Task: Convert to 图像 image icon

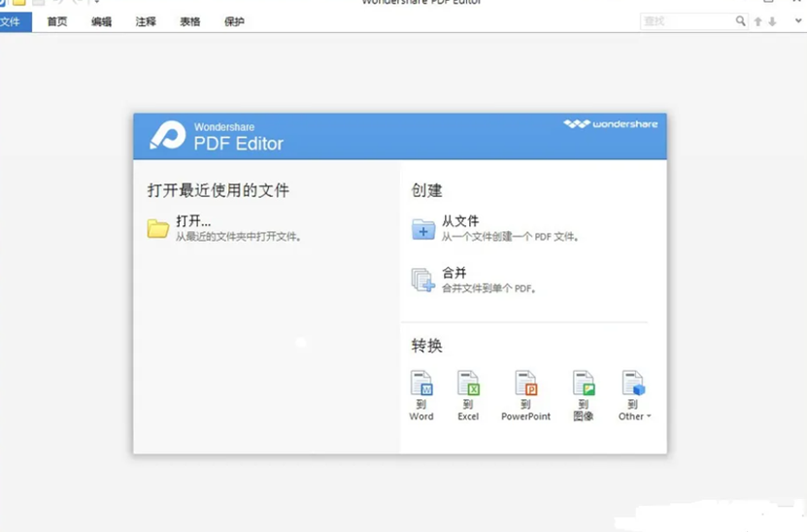Action: (x=584, y=383)
